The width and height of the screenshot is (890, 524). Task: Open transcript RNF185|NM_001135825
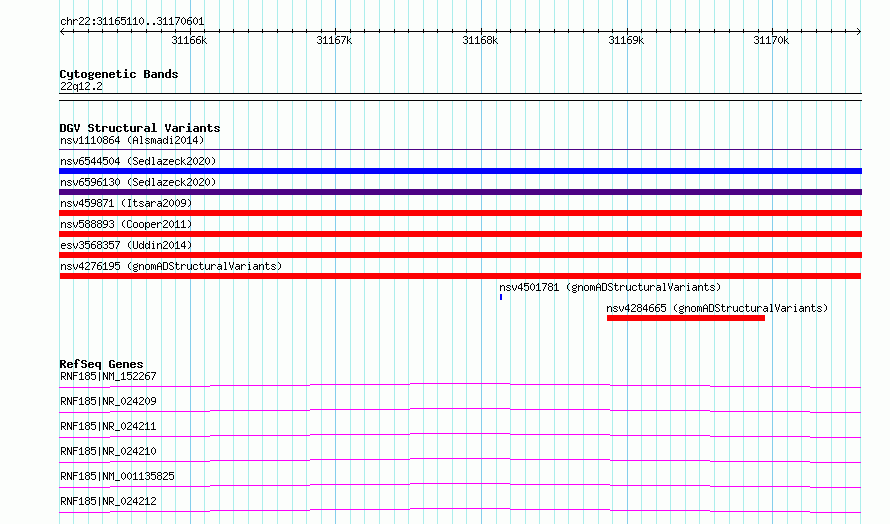coord(117,476)
